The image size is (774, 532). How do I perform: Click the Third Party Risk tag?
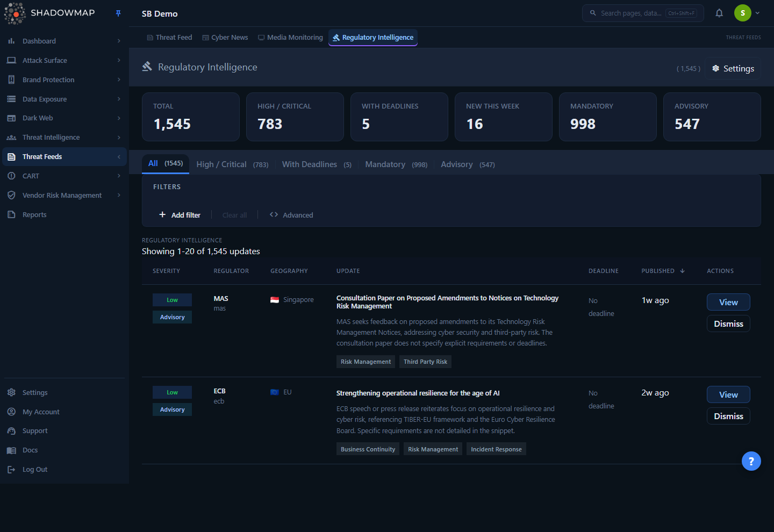tap(425, 362)
